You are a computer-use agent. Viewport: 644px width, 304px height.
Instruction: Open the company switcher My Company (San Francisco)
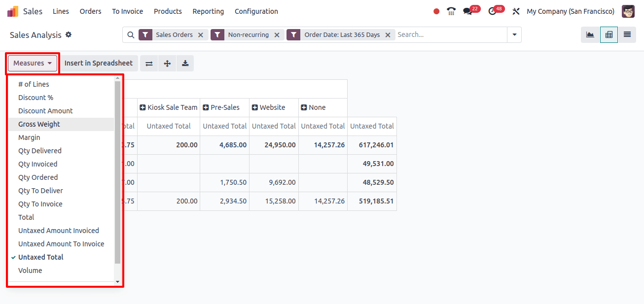(571, 11)
